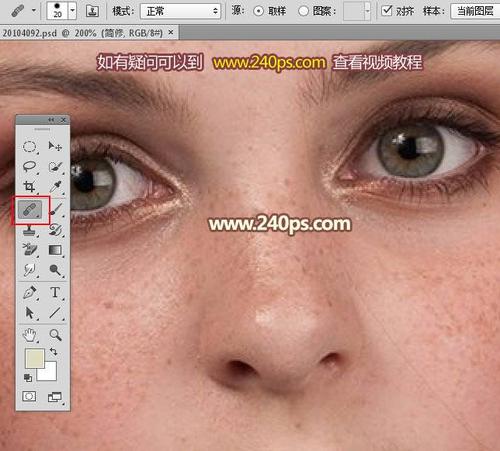
Task: Select the Healing Brush tool
Action: coord(30,210)
